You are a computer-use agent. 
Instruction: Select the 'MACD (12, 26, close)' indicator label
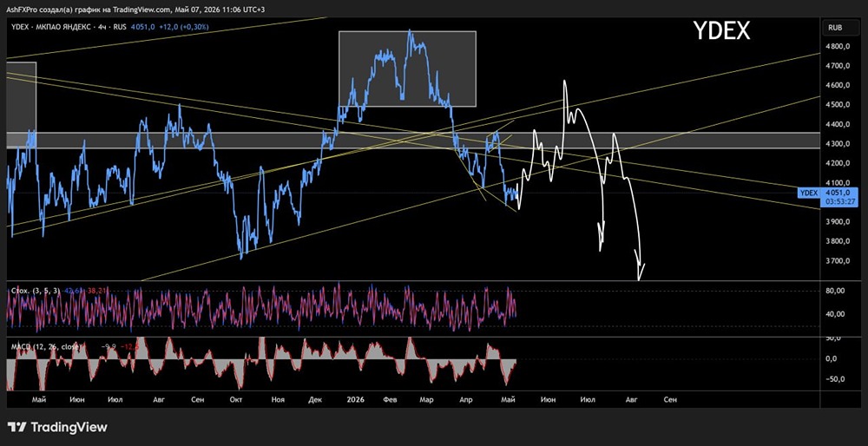point(47,346)
